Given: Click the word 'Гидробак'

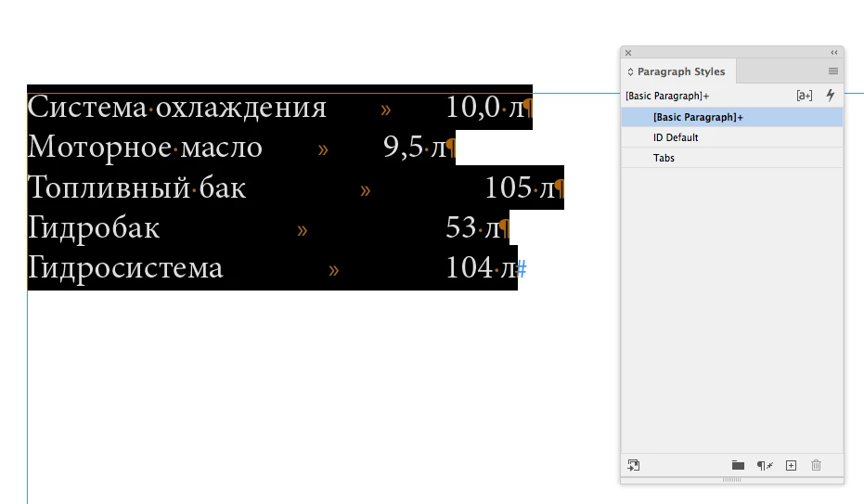Looking at the screenshot, I should [x=94, y=228].
